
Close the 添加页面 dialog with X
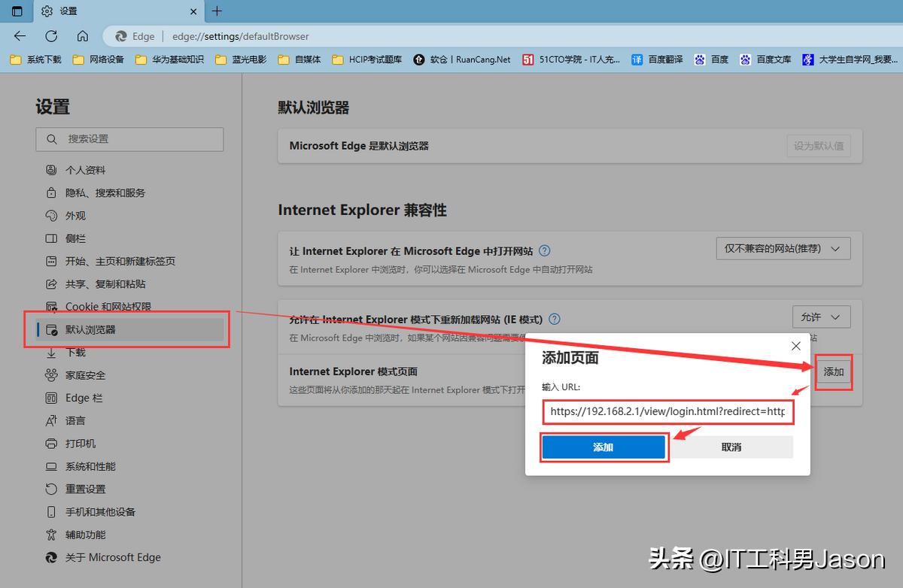click(796, 346)
